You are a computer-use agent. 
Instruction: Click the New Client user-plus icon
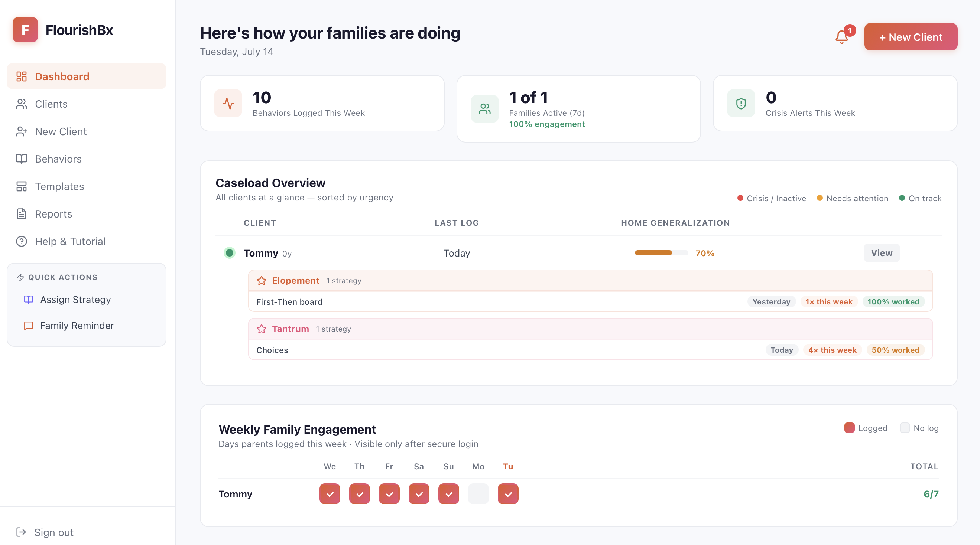(21, 131)
